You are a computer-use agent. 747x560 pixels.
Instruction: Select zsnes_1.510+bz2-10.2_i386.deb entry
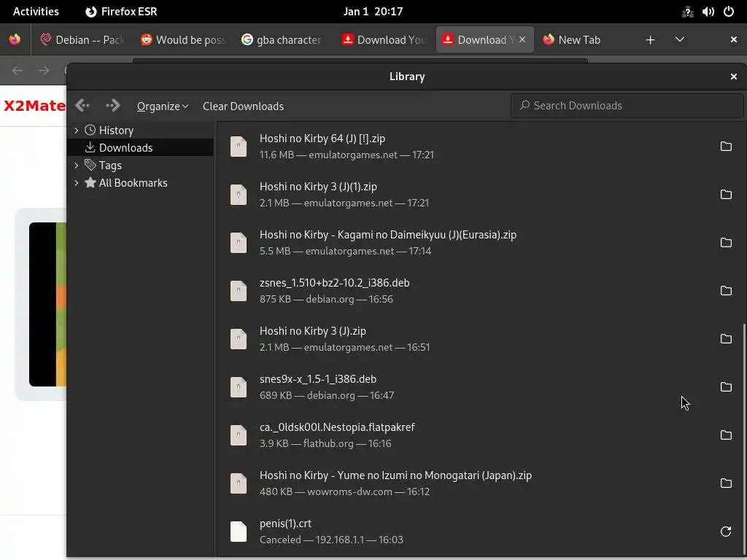[480, 290]
